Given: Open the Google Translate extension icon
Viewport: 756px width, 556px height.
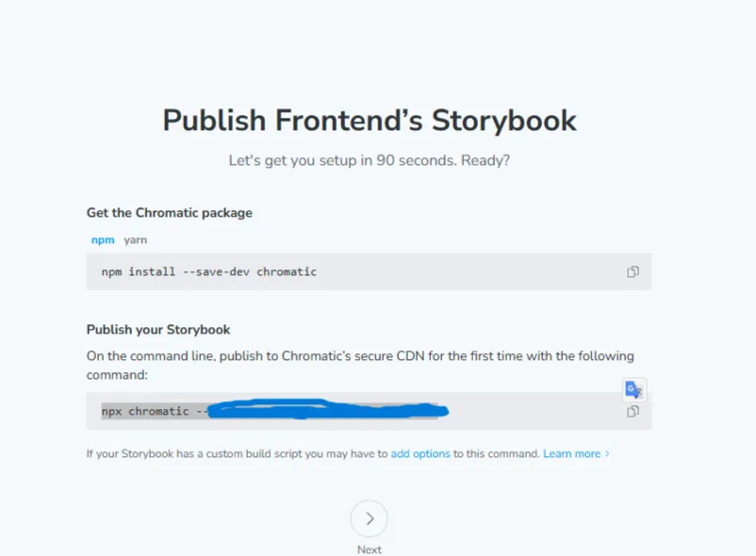Looking at the screenshot, I should click(633, 389).
